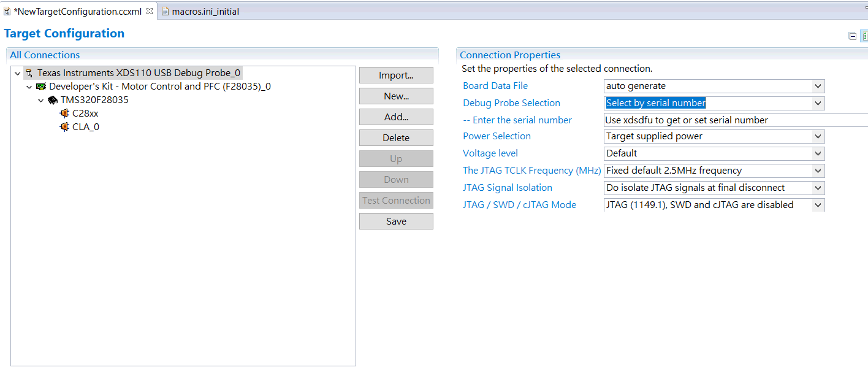Viewport: 868px width, 370px height.
Task: Open the JTAG Signal Isolation dropdown
Action: point(818,188)
